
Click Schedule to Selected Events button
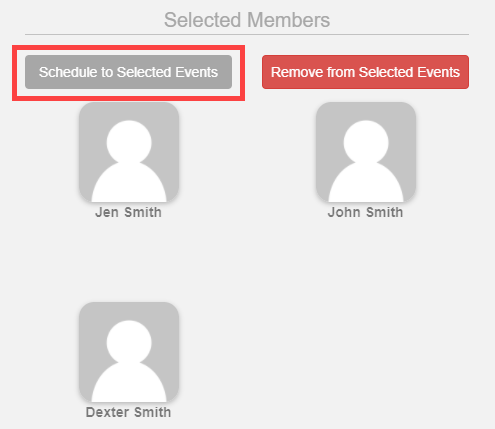pos(128,72)
